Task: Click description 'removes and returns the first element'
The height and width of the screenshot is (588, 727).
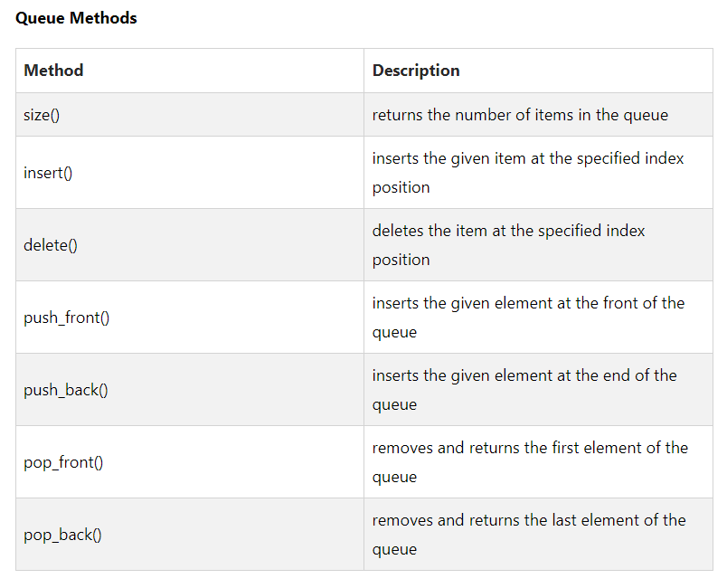Action: click(530, 462)
